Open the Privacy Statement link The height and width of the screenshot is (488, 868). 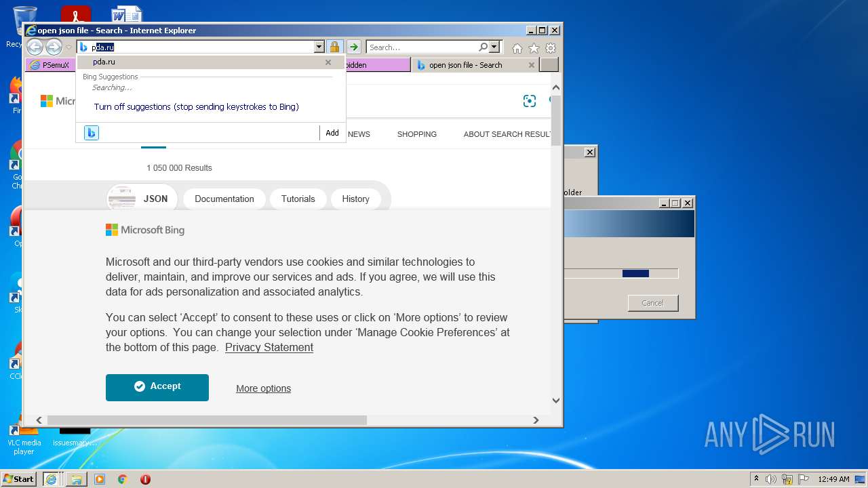(x=269, y=347)
